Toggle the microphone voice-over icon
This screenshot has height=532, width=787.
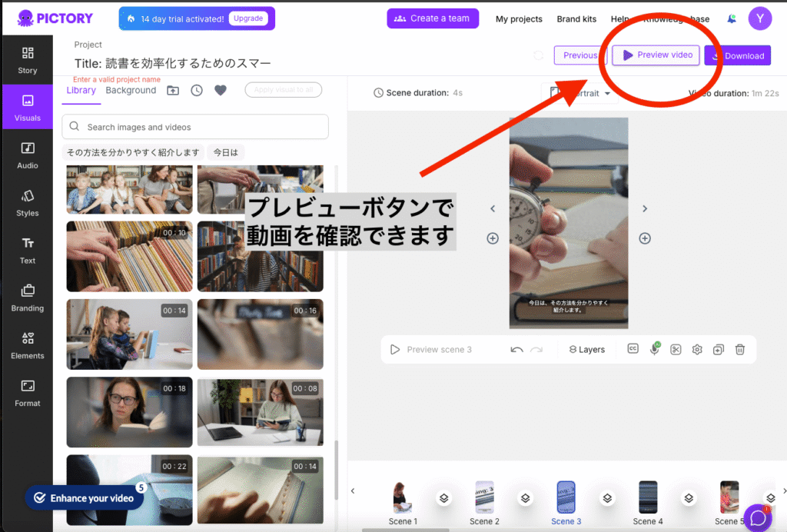(x=655, y=349)
